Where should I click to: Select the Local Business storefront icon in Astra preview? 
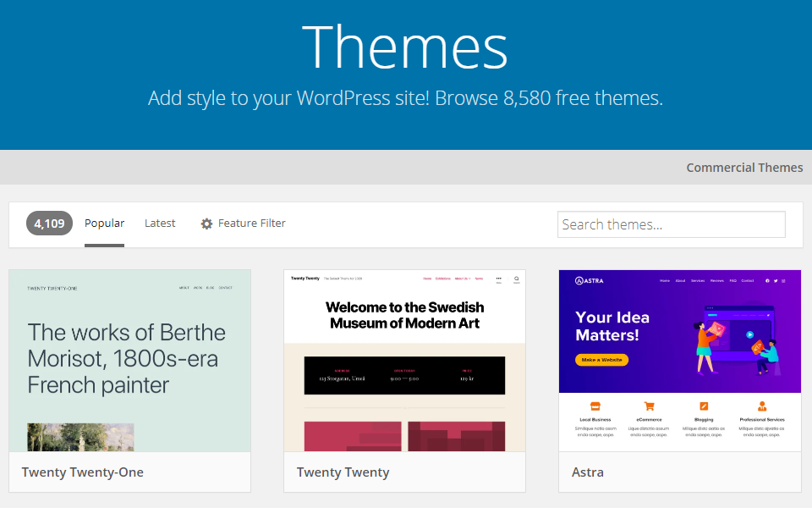(595, 406)
